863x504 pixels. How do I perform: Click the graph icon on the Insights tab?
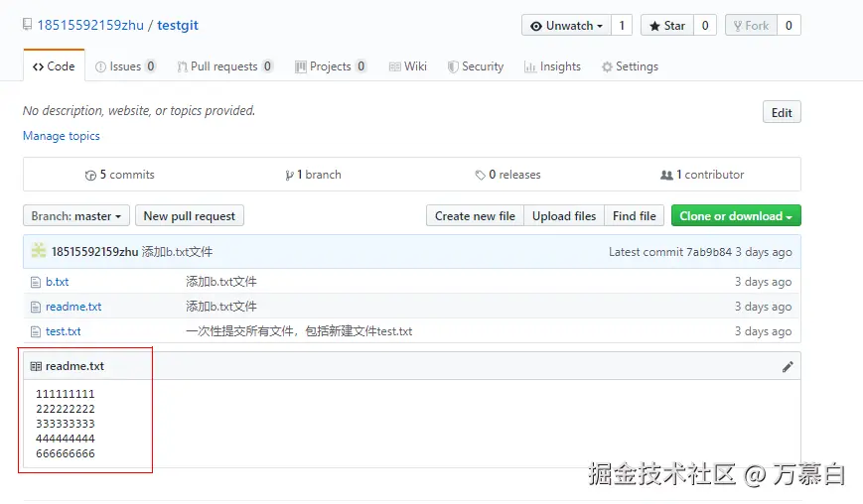click(529, 67)
